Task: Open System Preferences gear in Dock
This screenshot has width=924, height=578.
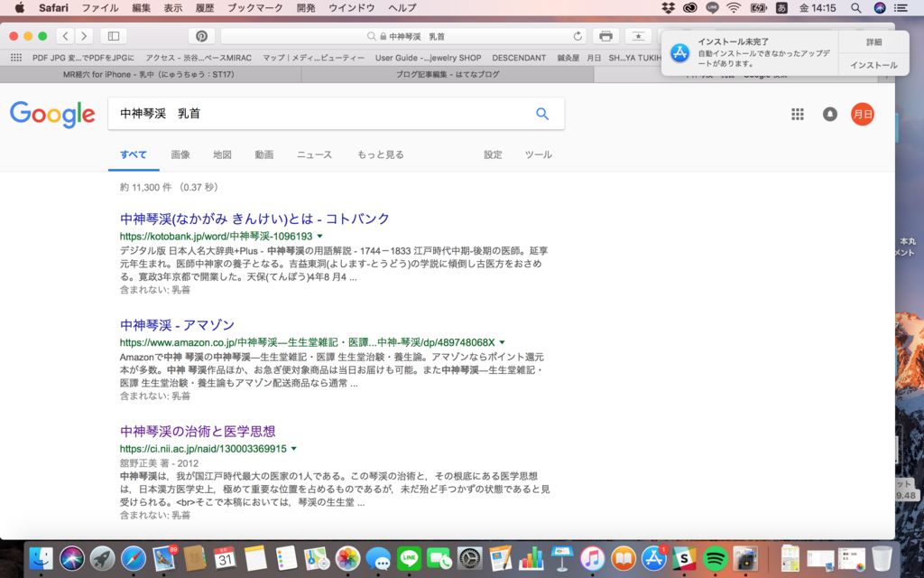Action: pos(469,558)
